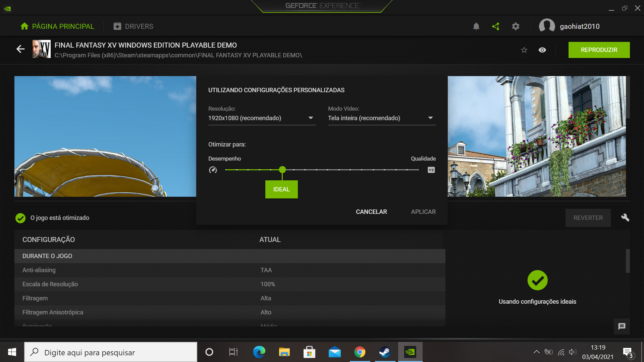Open Cortana circle icon

tap(209, 352)
